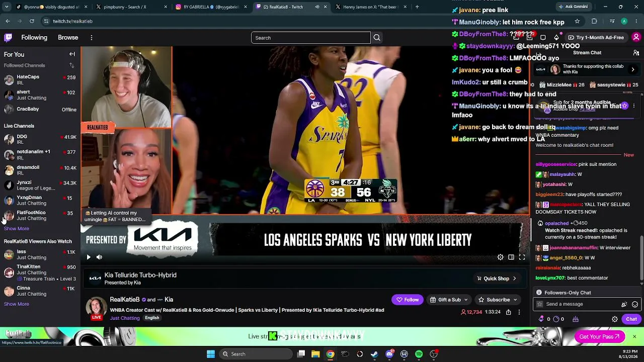Open Discord from the taskbar
The width and height of the screenshot is (644, 362).
389,354
